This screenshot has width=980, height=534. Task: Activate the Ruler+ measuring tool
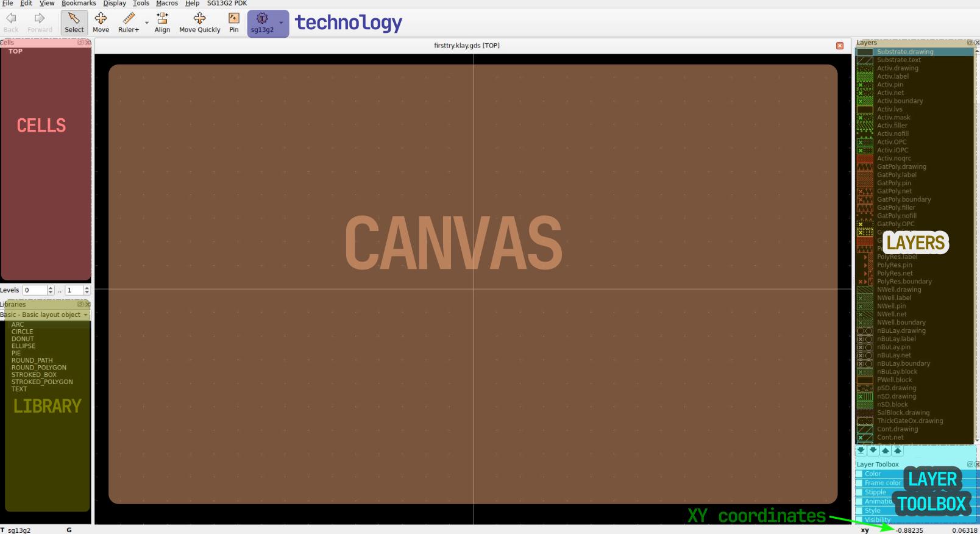point(128,23)
